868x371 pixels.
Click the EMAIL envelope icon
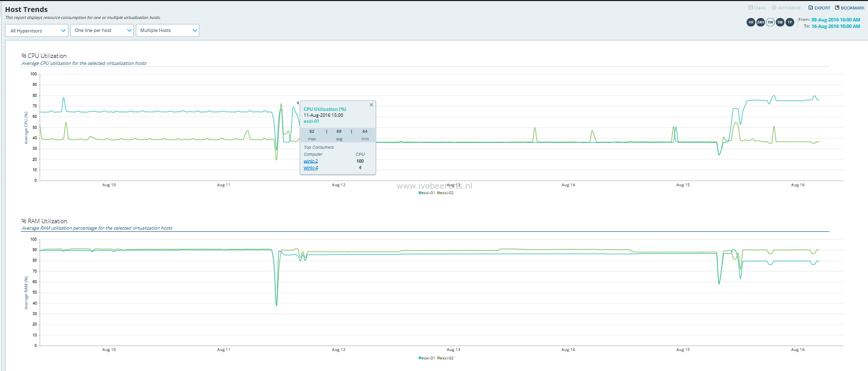(751, 8)
